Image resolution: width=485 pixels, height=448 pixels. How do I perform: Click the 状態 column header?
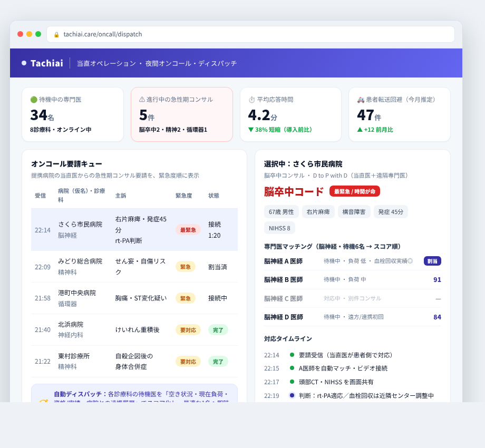click(214, 196)
